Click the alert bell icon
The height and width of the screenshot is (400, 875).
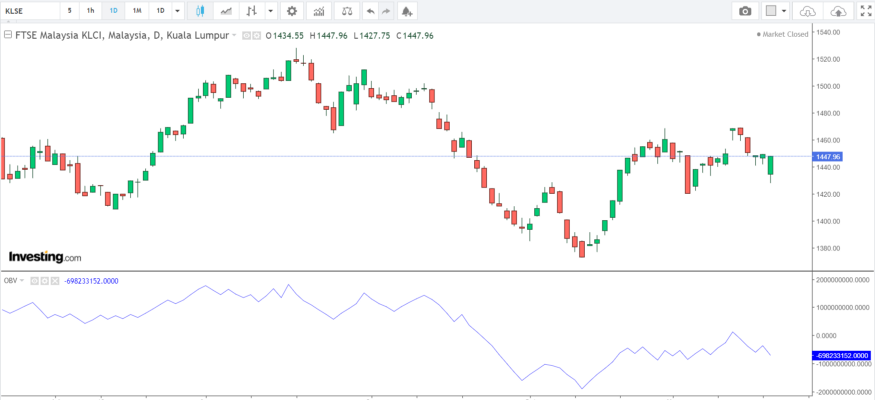pos(406,11)
